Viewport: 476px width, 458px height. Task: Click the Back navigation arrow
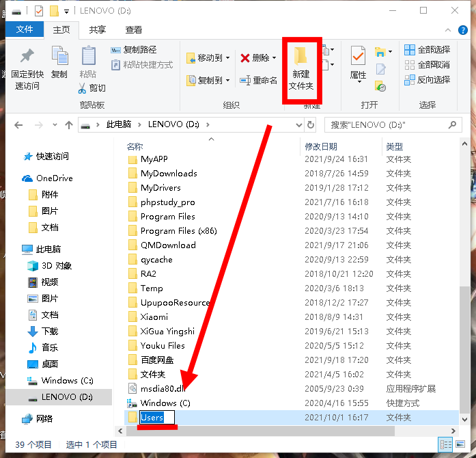coord(19,125)
